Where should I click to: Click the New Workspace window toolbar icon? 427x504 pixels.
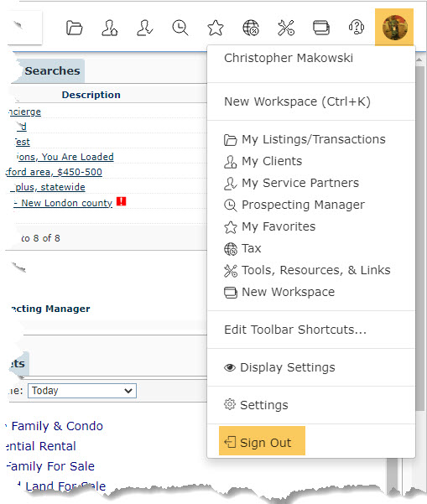click(x=321, y=28)
